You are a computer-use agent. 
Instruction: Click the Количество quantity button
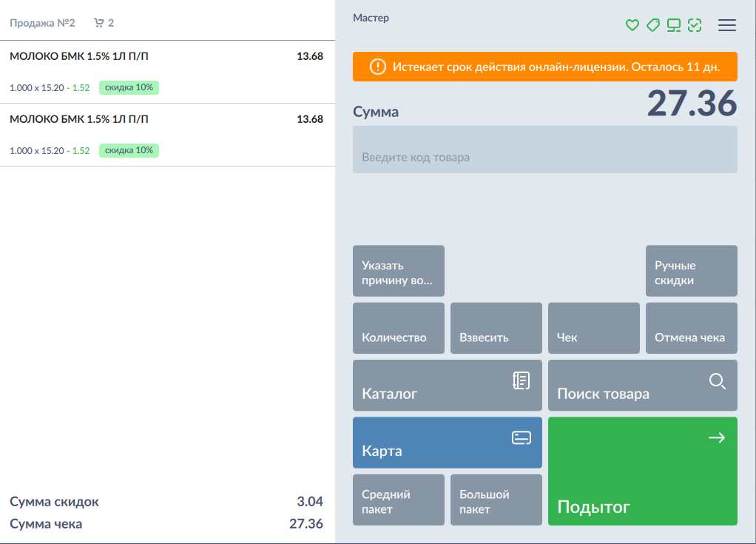click(398, 328)
